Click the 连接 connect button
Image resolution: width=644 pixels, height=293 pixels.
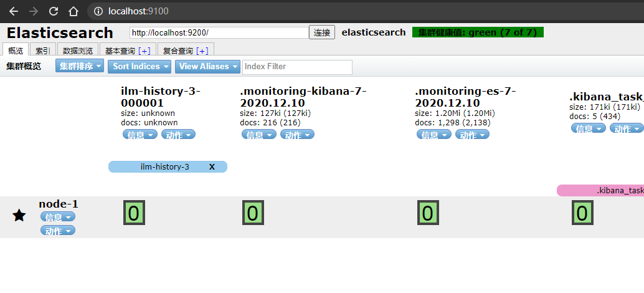[322, 32]
